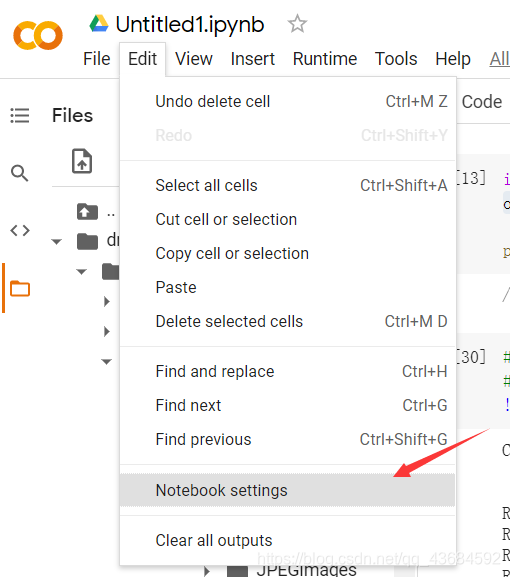This screenshot has height=577, width=510.
Task: Choose Clear all outputs
Action: [288, 541]
